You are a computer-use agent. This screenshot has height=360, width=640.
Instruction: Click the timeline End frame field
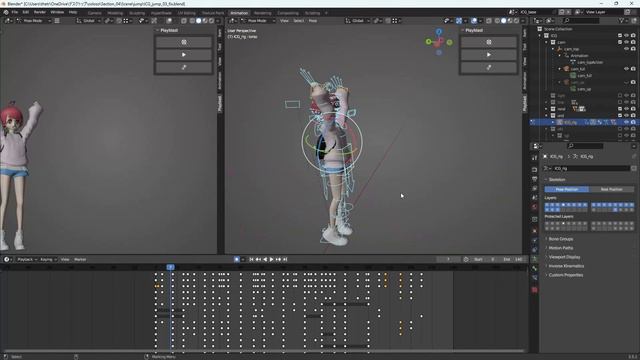click(x=513, y=260)
